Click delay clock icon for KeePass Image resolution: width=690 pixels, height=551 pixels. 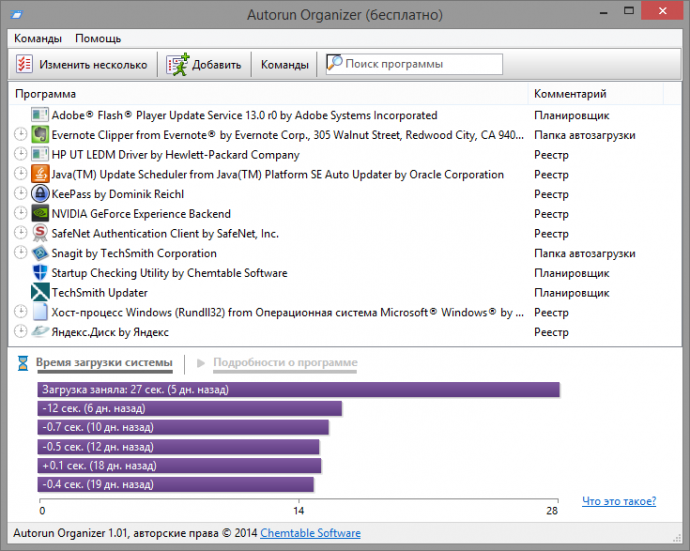(x=20, y=193)
